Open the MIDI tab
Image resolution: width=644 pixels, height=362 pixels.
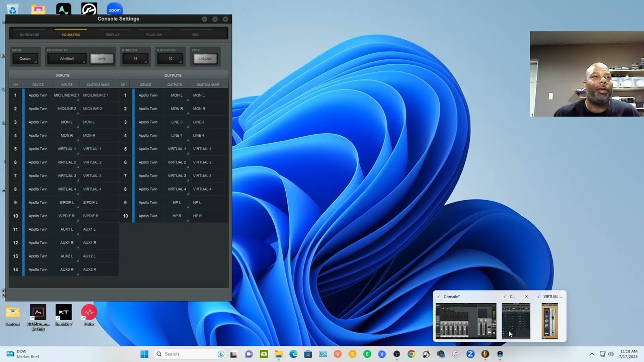pos(196,35)
